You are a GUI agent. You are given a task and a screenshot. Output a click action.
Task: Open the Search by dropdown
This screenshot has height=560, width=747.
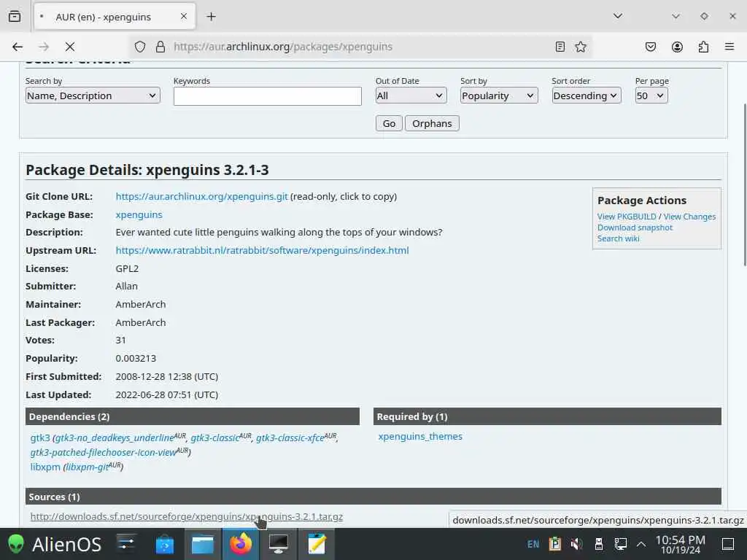[x=93, y=96]
